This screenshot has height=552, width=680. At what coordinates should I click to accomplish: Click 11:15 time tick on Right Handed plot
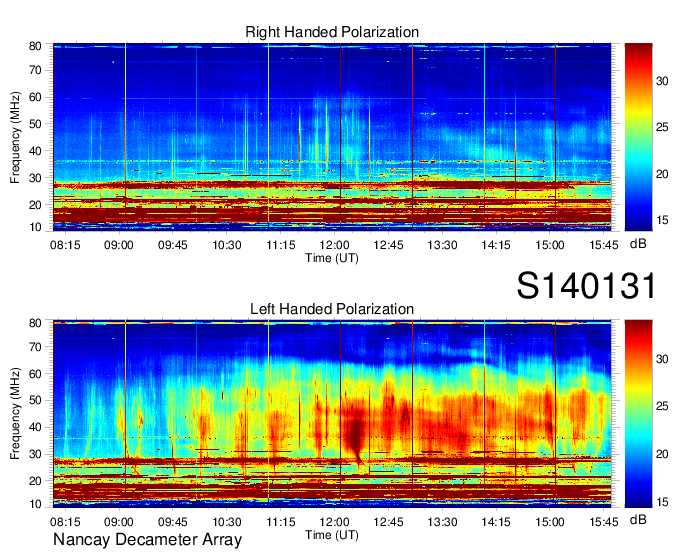(x=281, y=245)
